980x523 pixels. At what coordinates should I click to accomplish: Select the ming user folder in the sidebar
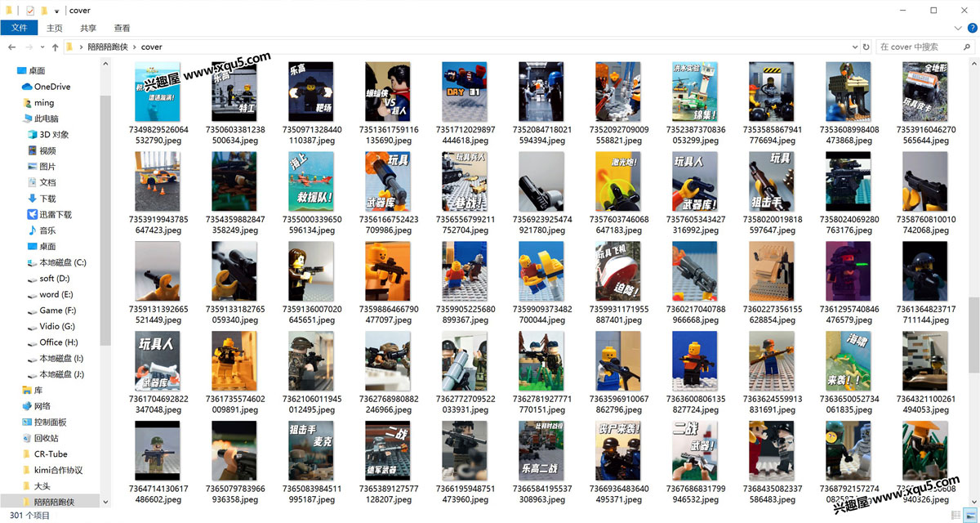(38, 103)
